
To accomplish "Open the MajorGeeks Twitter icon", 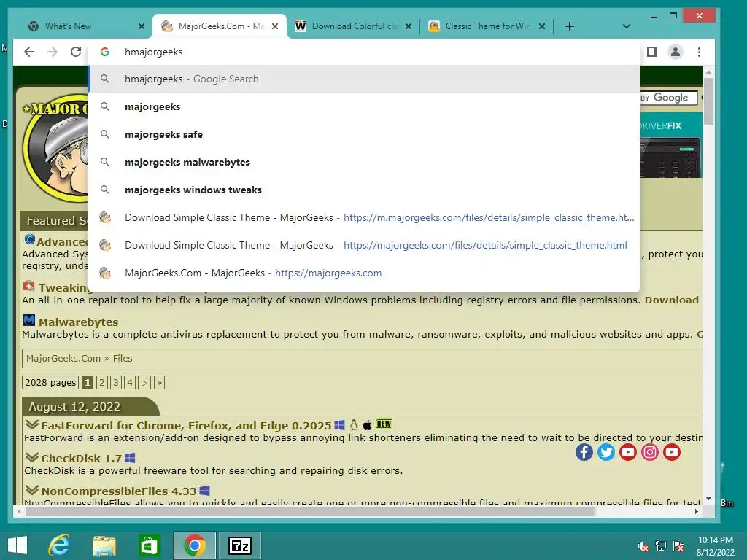I will click(606, 452).
